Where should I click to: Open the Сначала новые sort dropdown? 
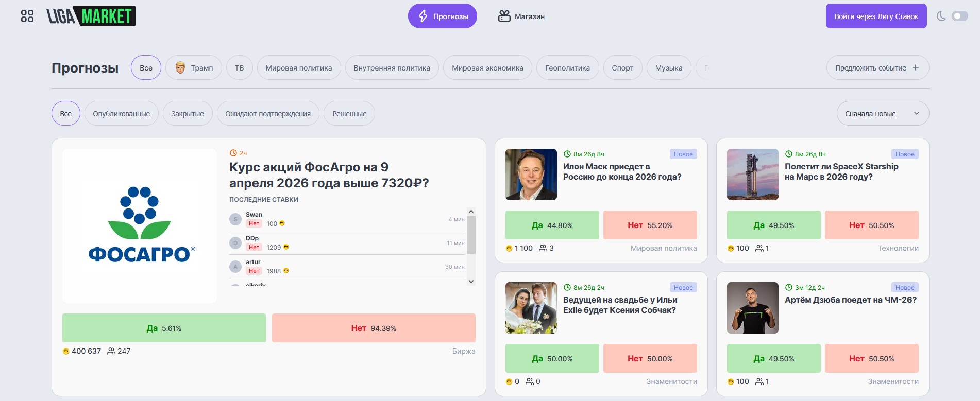click(x=882, y=114)
